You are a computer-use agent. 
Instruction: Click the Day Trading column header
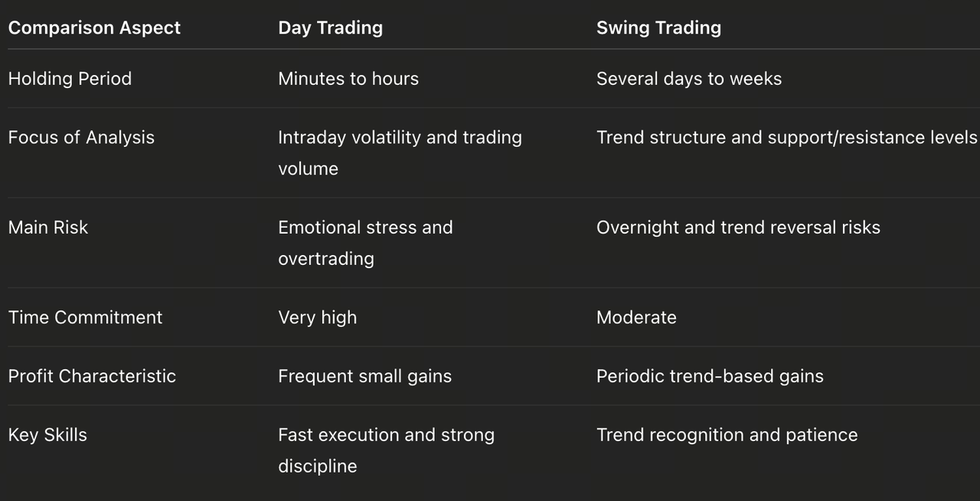[x=330, y=28]
